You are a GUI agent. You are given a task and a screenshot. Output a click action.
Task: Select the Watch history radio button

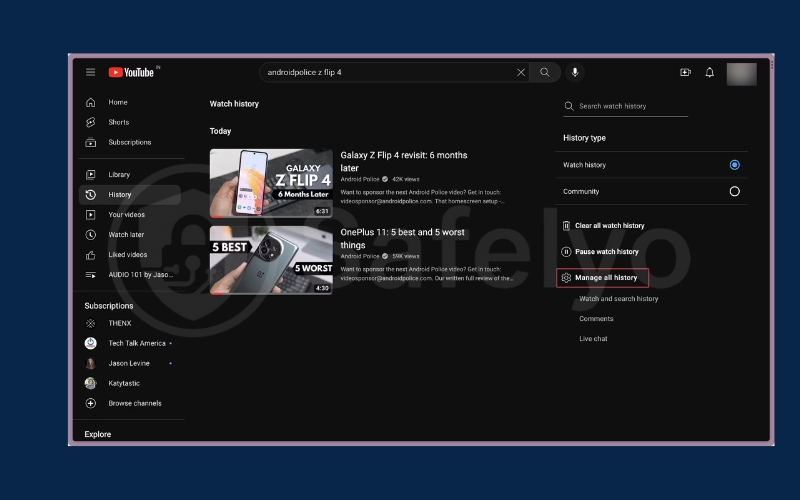(734, 165)
